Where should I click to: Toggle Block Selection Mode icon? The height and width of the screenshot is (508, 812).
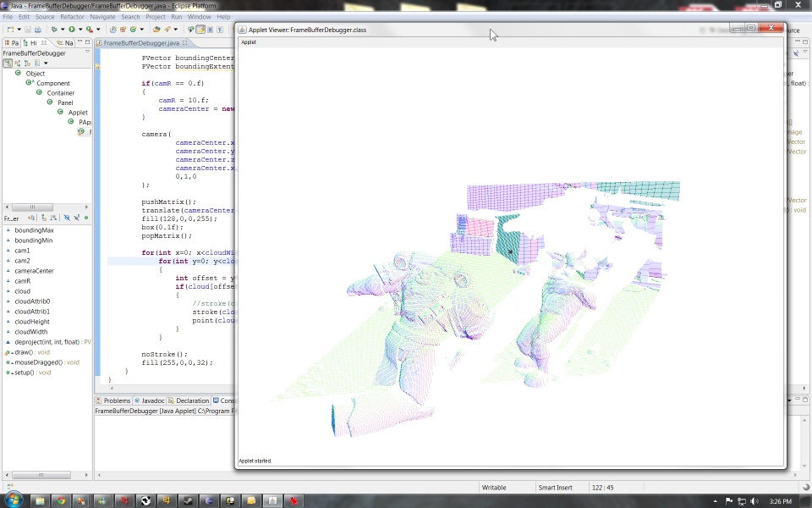(210, 30)
